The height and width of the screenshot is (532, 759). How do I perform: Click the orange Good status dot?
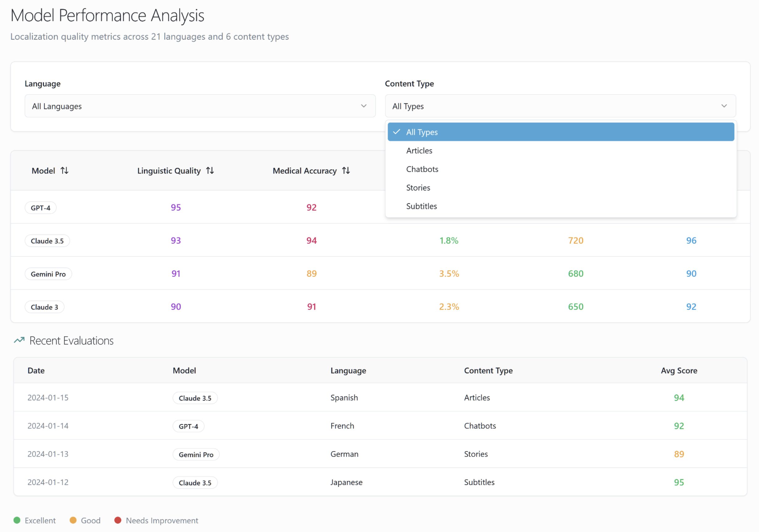coord(73,520)
